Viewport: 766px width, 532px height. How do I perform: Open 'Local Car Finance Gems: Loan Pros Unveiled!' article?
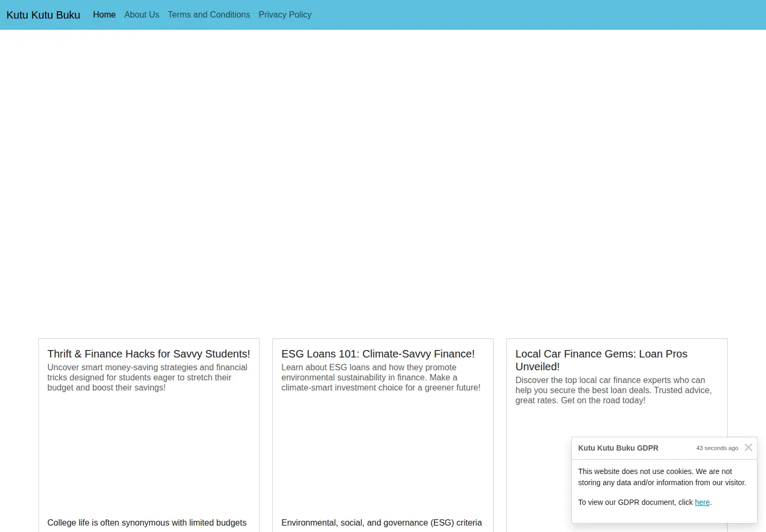pos(601,360)
